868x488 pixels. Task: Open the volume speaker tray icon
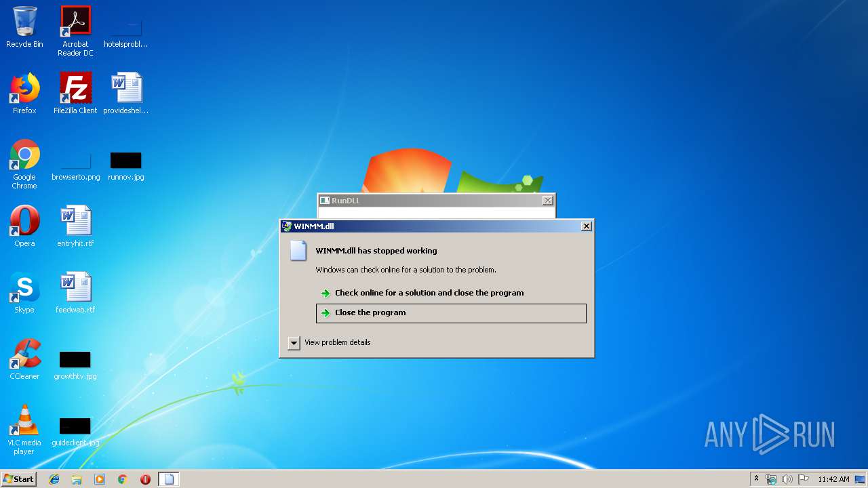pos(787,479)
